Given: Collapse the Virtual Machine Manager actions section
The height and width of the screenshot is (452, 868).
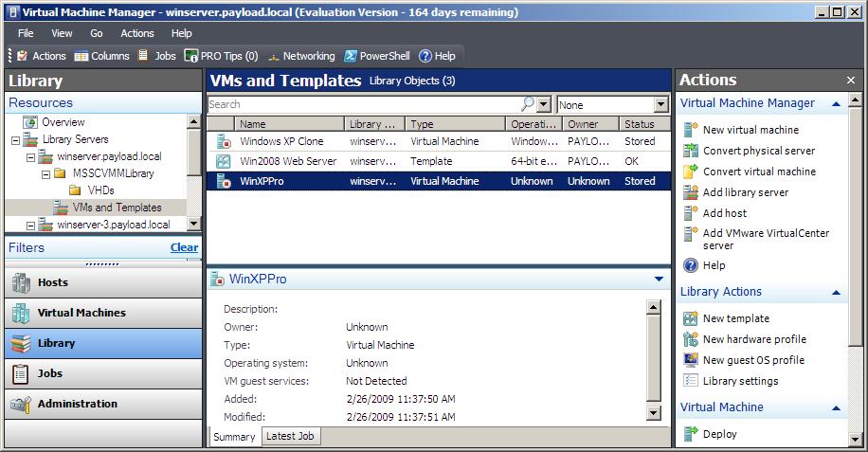Looking at the screenshot, I should point(837,103).
